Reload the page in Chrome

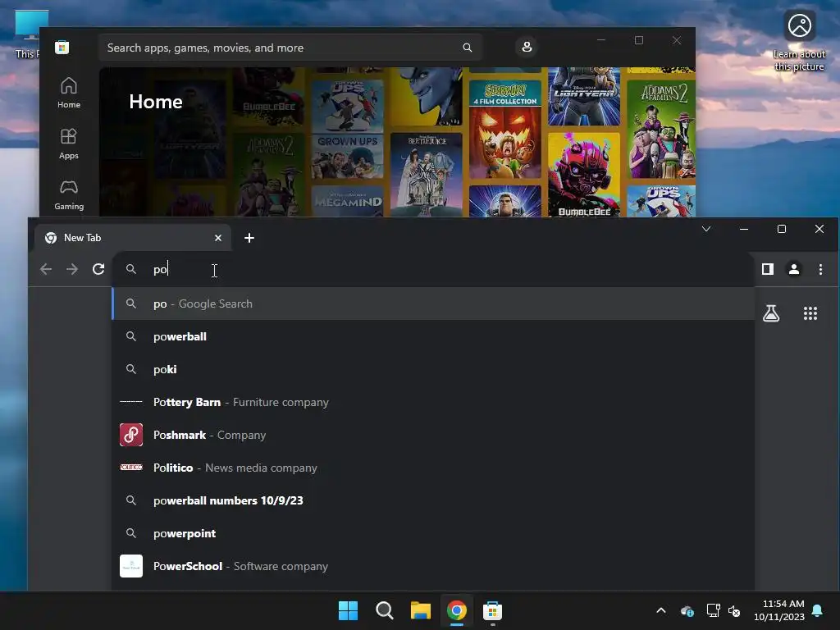tap(98, 269)
